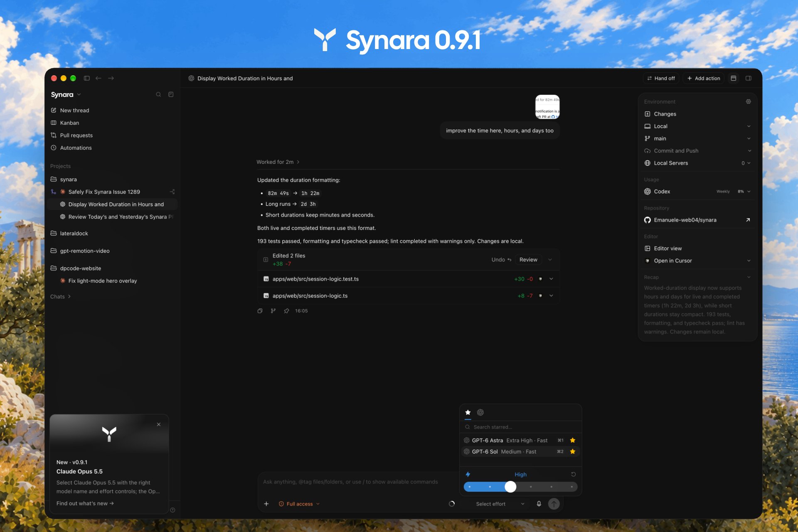Image resolution: width=798 pixels, height=532 pixels.
Task: Click the Hand off button
Action: (661, 78)
